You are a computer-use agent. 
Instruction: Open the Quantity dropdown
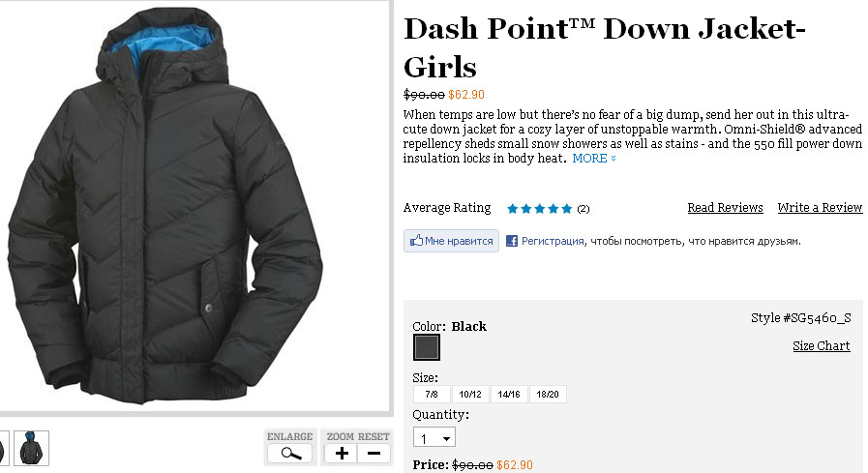434,437
